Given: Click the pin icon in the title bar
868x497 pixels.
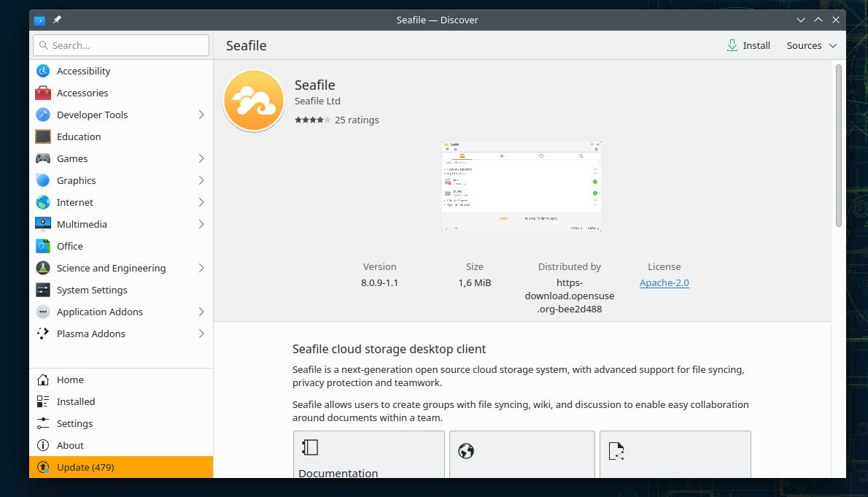Looking at the screenshot, I should click(57, 20).
